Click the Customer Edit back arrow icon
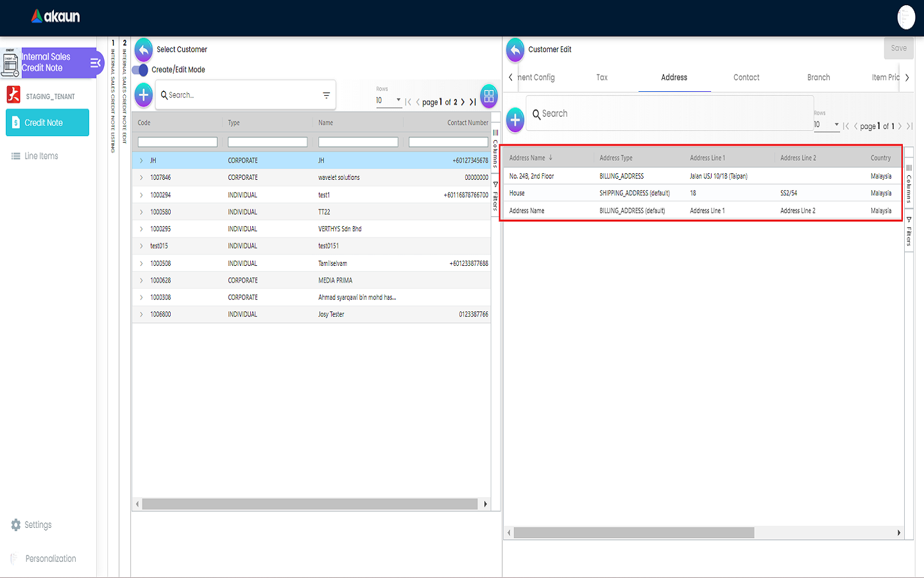Screen dimensions: 924x578 [x=515, y=49]
